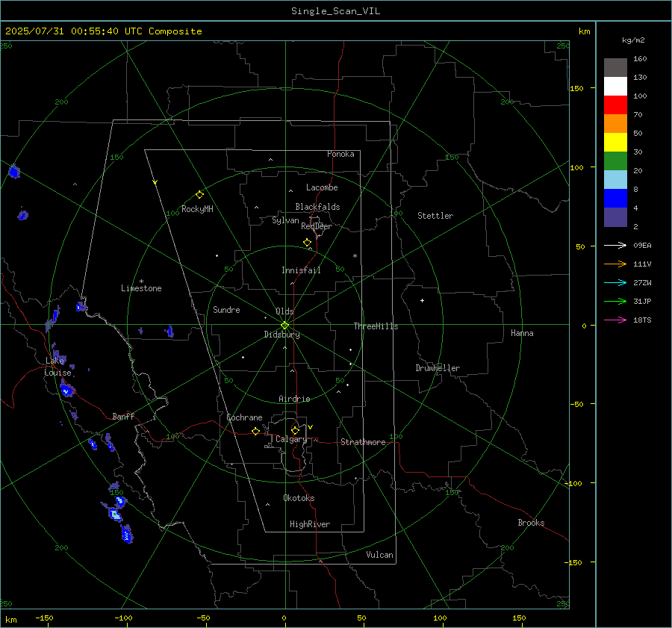Select the red 70-100 legend color

pos(615,105)
